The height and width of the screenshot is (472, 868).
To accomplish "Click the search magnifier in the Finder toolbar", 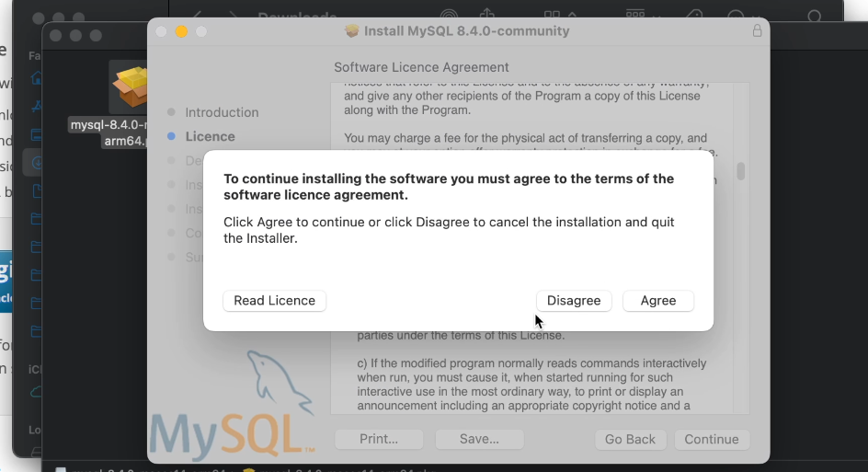I will [815, 16].
